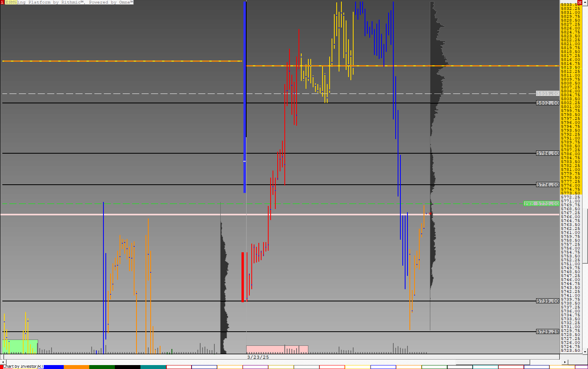Click the red M icon above price axis
Image resolution: width=588 pixels, height=369 pixels.
pyautogui.click(x=580, y=2)
